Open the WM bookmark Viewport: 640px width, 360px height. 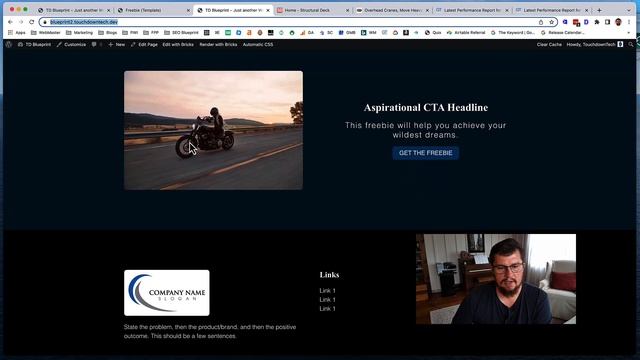pyautogui.click(x=369, y=33)
